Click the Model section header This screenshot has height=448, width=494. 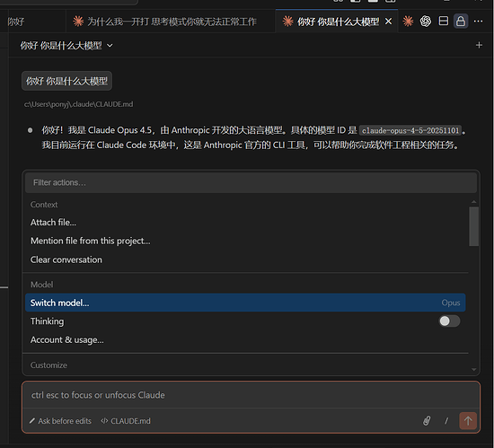(x=42, y=285)
